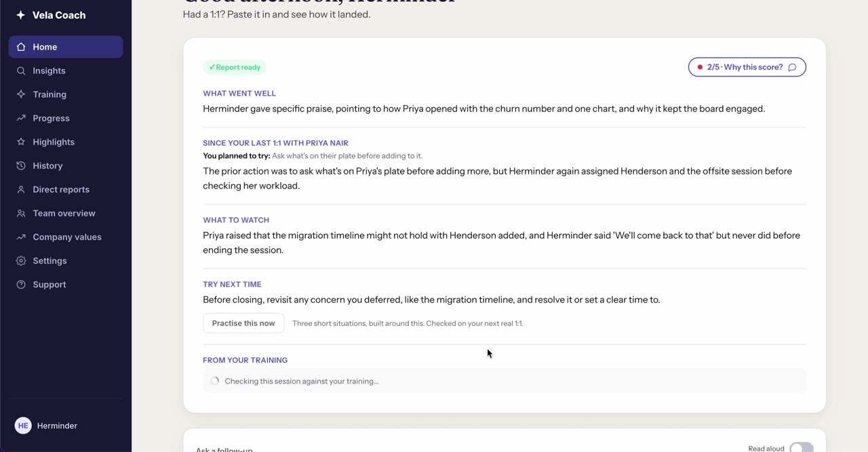Click the Vela Coach sparkle logo icon

pos(20,15)
